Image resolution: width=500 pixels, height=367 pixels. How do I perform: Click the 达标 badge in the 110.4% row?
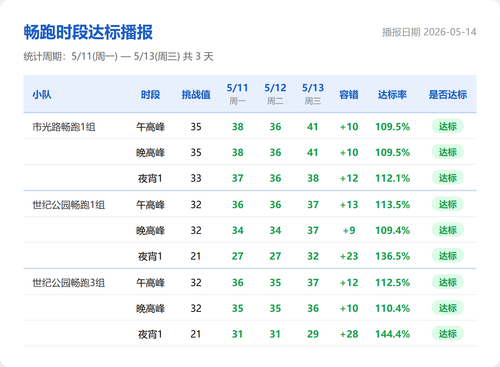point(448,308)
